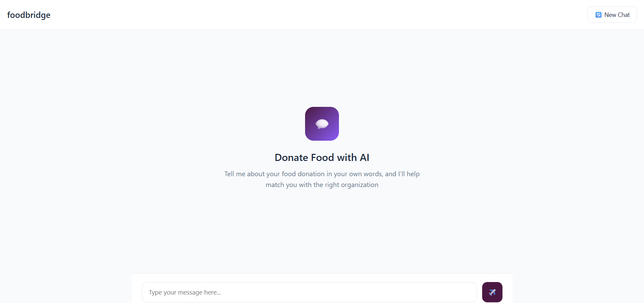Click the foodbridge brand name in the header
Image resolution: width=644 pixels, height=303 pixels.
[29, 15]
